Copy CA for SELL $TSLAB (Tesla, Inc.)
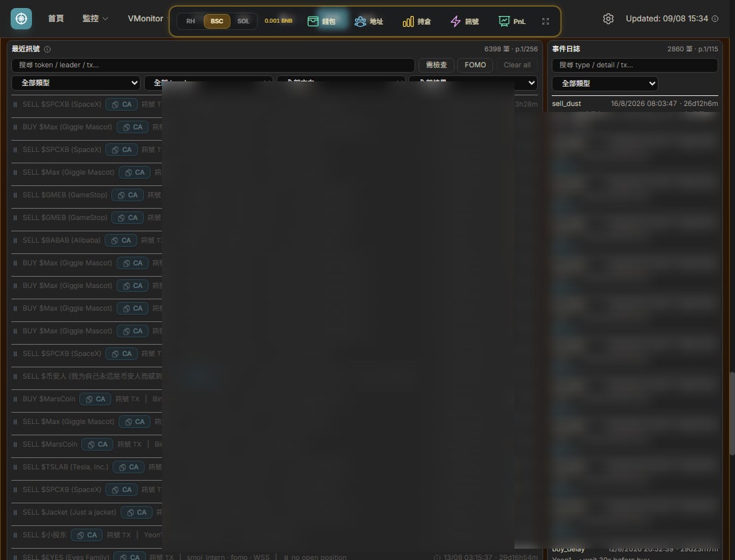The height and width of the screenshot is (560, 735). click(x=129, y=467)
